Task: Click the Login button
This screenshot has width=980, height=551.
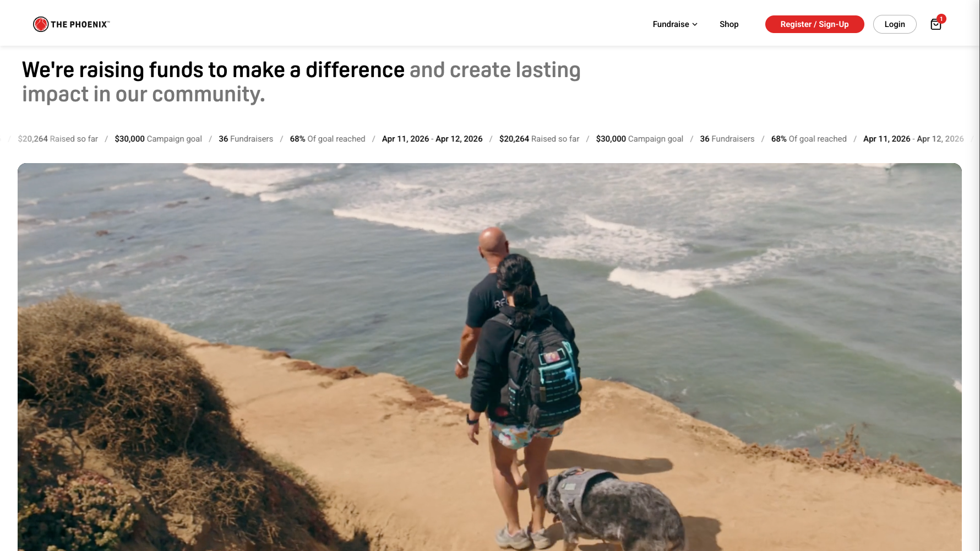Action: point(895,24)
